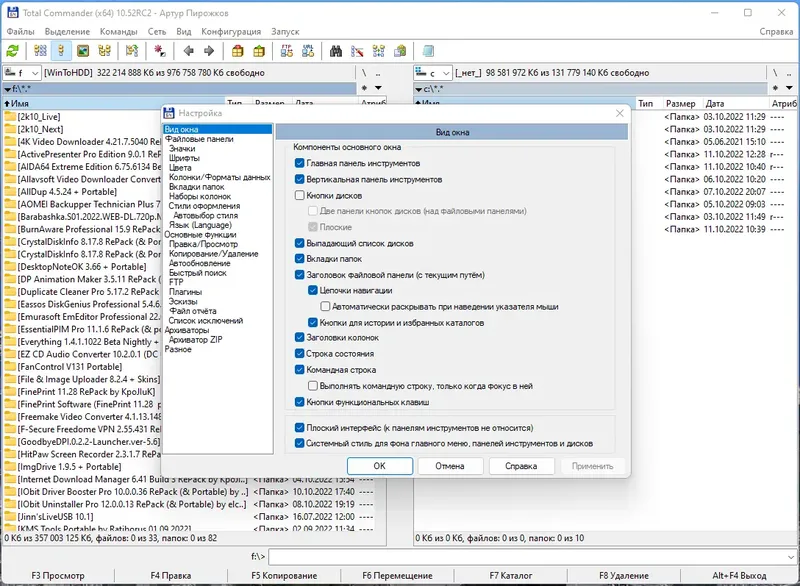Click left panel root directory backslash button
The image size is (800, 586).
tap(364, 73)
